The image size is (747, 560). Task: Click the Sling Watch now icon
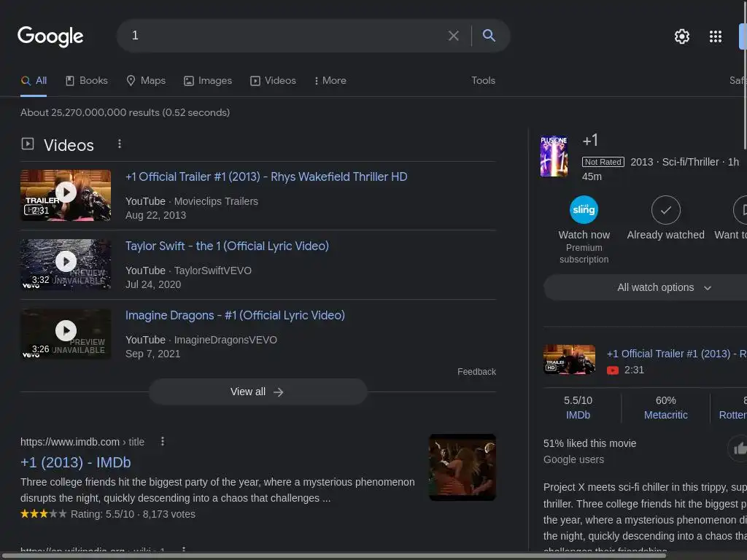pyautogui.click(x=584, y=209)
